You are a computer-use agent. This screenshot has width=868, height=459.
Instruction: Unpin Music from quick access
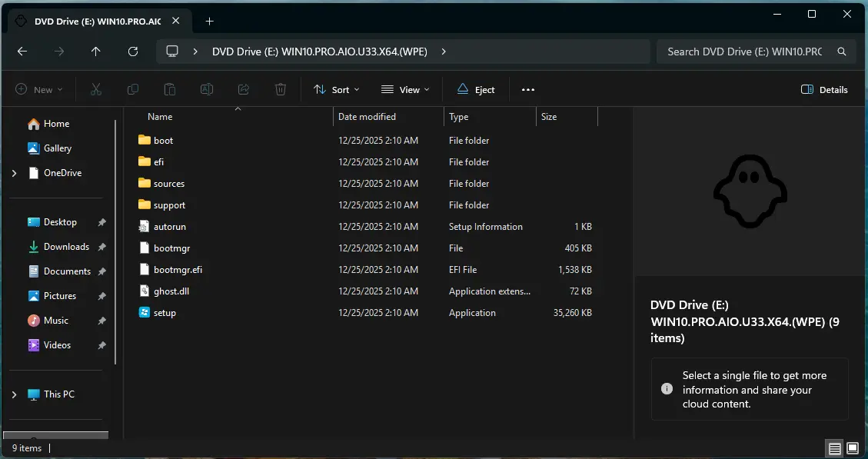[x=101, y=321]
